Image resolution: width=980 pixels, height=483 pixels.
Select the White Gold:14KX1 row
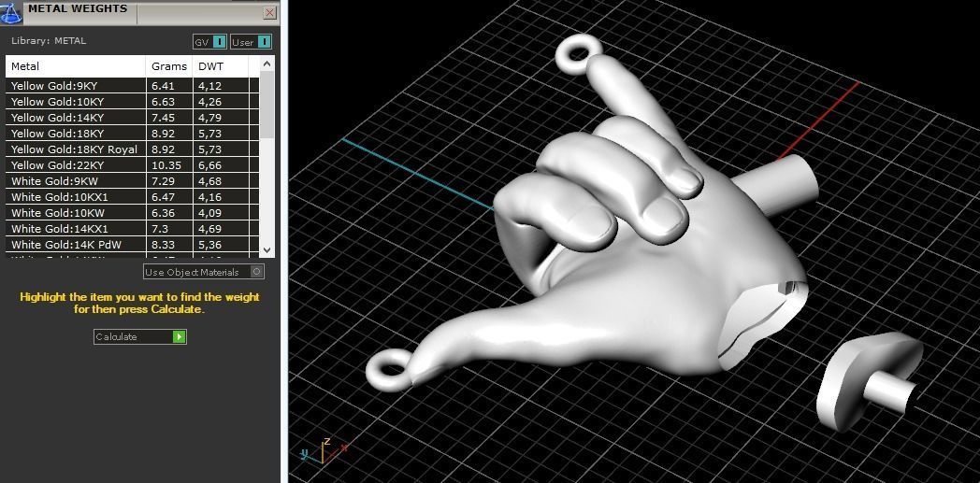pos(132,228)
